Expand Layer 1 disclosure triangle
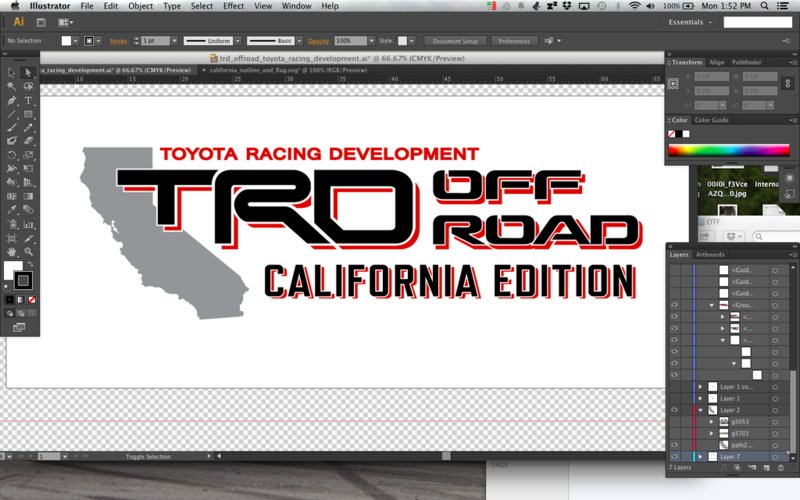The image size is (800, 500). click(701, 398)
